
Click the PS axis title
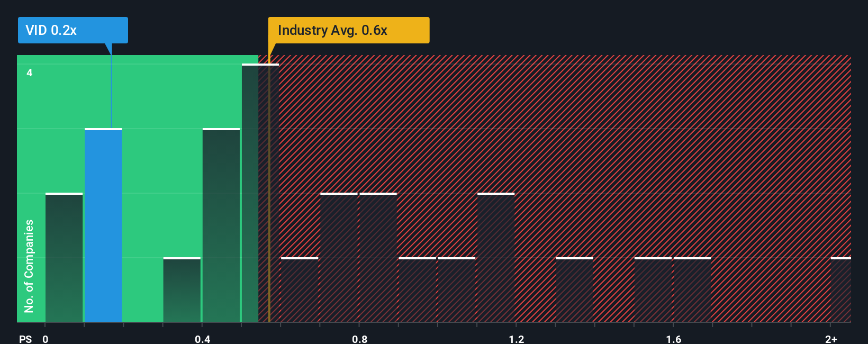point(25,339)
